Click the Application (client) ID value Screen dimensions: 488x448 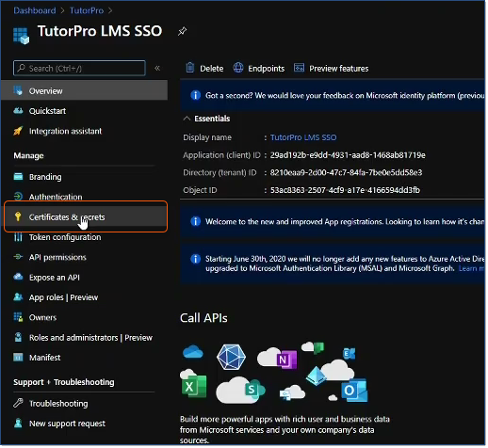coord(348,155)
